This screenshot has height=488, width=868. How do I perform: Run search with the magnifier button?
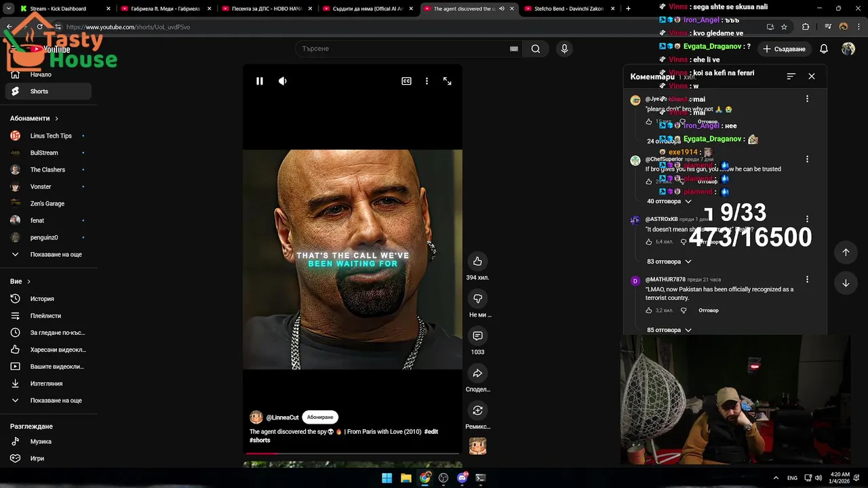coord(536,49)
